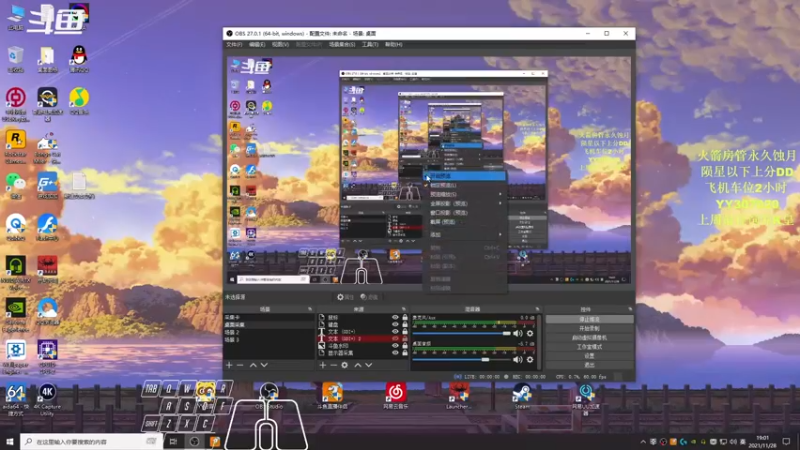Mute the 麦克风/Aux audio channel

518,334
